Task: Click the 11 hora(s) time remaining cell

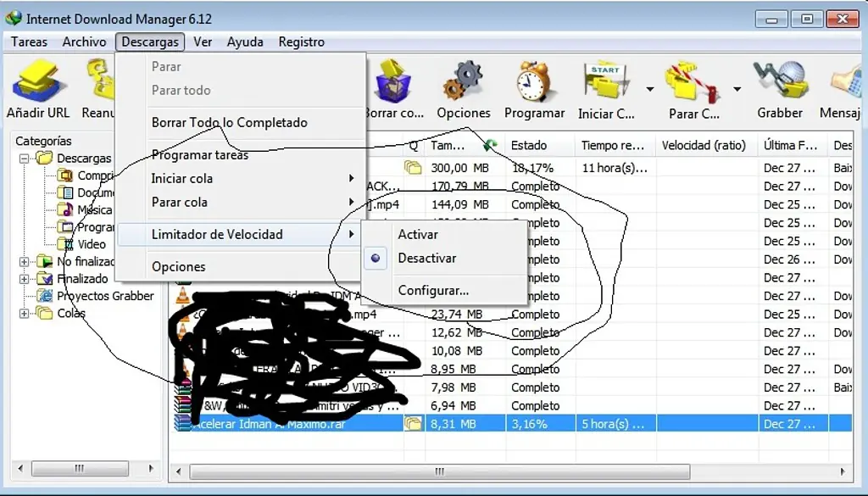Action: pos(615,167)
